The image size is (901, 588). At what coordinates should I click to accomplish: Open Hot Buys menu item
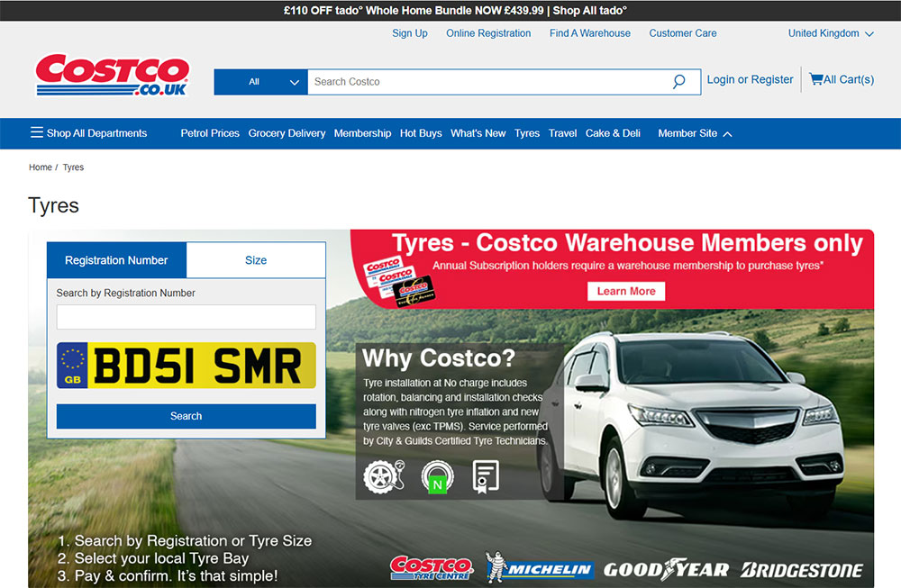point(421,133)
